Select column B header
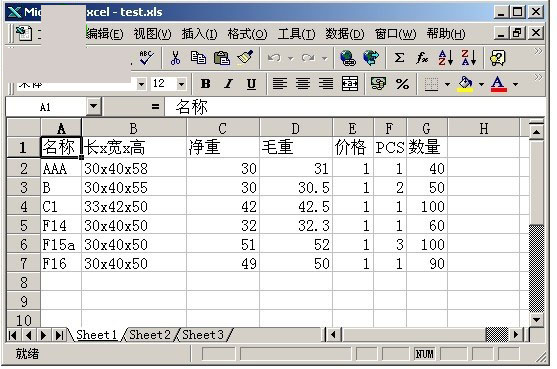Image resolution: width=557 pixels, height=369 pixels. point(134,128)
